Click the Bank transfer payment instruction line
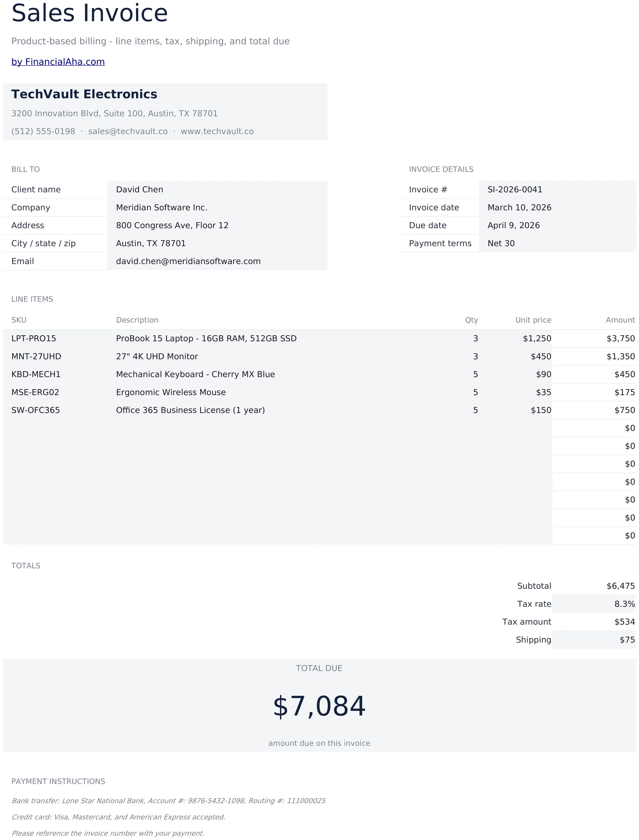Image resolution: width=639 pixels, height=840 pixels. point(168,801)
